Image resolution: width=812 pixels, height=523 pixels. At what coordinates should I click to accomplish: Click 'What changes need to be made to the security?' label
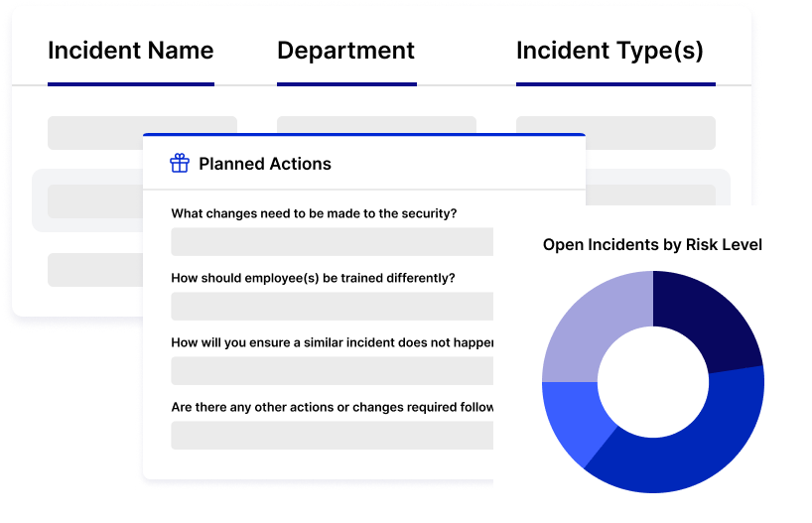click(x=314, y=213)
